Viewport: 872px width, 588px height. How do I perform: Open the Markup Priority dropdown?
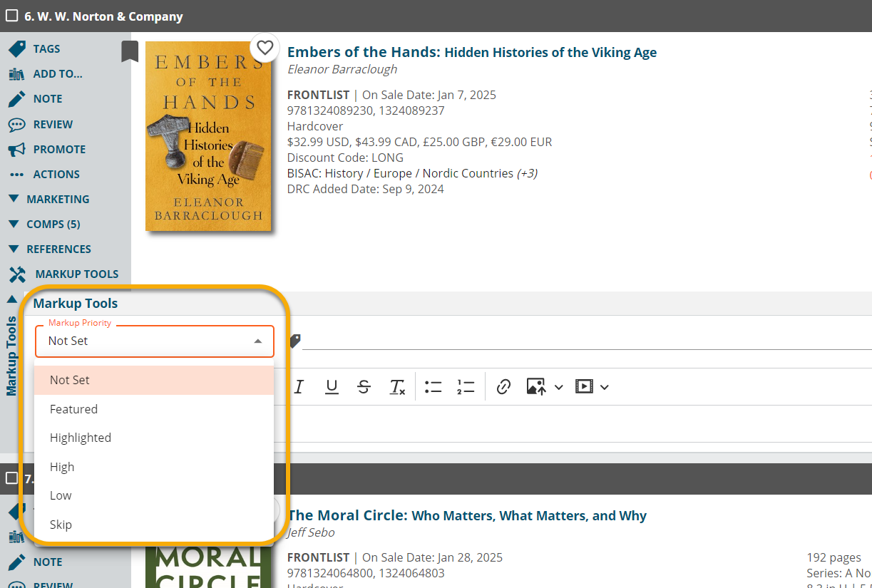click(155, 341)
